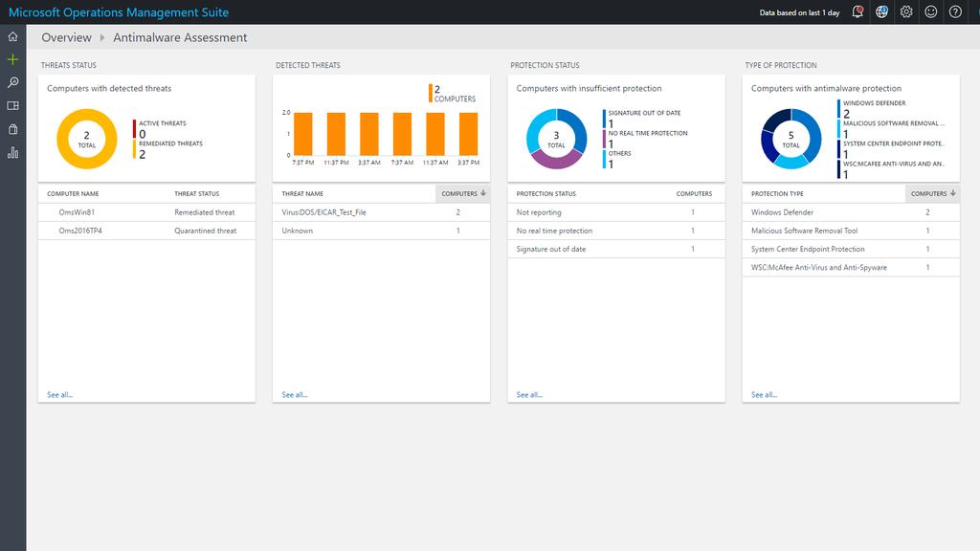
Task: Click the Windows Defender legend entry
Action: (x=872, y=109)
